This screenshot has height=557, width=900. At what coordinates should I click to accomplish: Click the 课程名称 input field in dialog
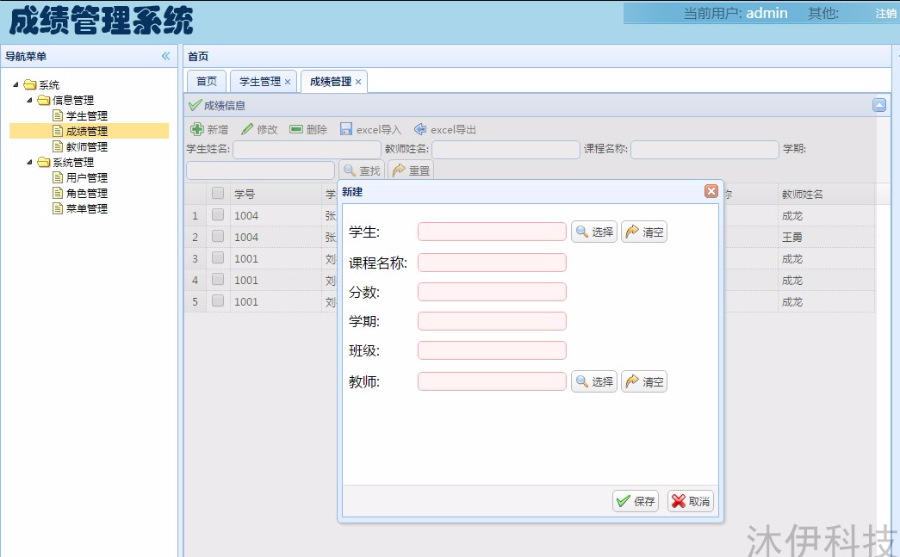pyautogui.click(x=492, y=262)
